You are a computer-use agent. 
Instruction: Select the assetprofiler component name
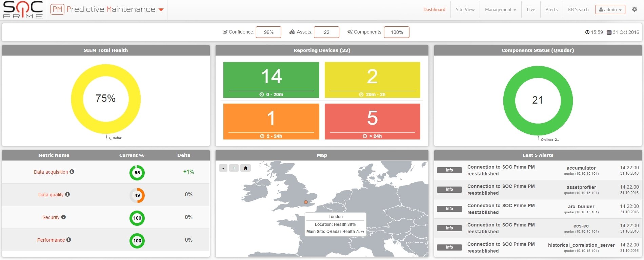(x=581, y=187)
